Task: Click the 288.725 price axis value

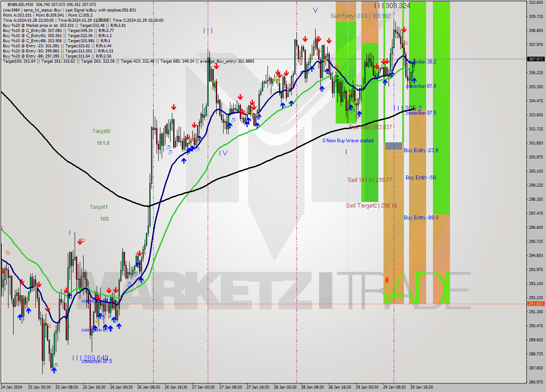Action: coord(535,354)
